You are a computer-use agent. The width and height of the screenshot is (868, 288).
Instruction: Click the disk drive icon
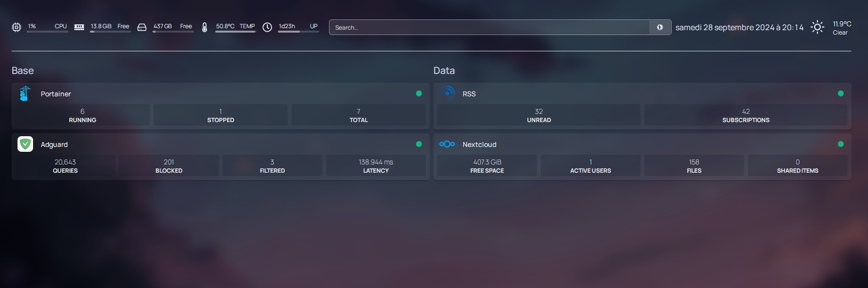tap(142, 27)
